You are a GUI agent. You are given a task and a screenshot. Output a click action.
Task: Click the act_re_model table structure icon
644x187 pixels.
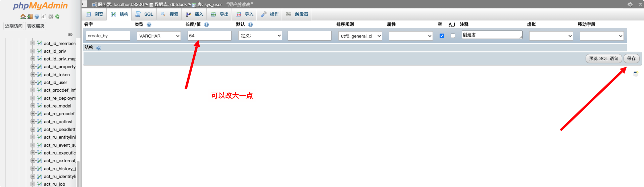[39, 106]
